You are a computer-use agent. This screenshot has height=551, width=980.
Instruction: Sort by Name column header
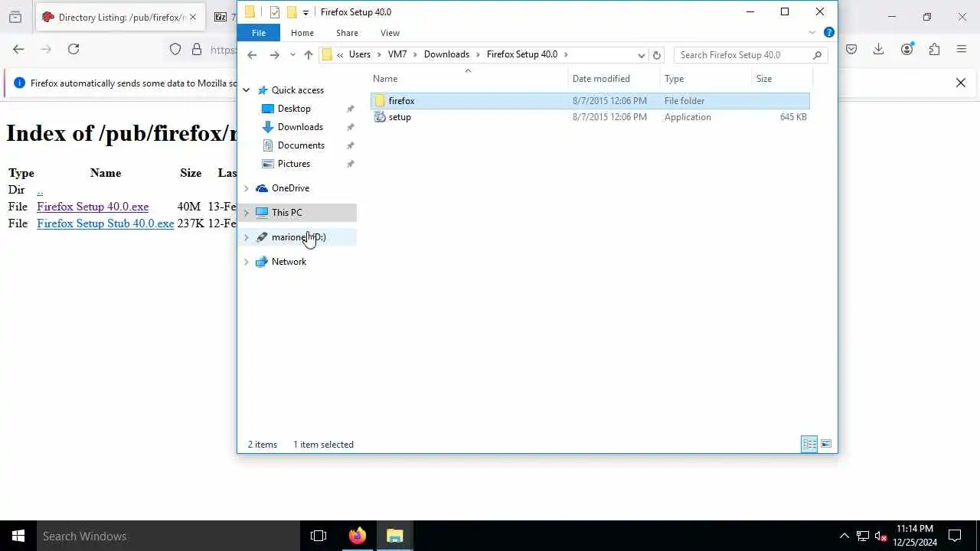point(385,79)
